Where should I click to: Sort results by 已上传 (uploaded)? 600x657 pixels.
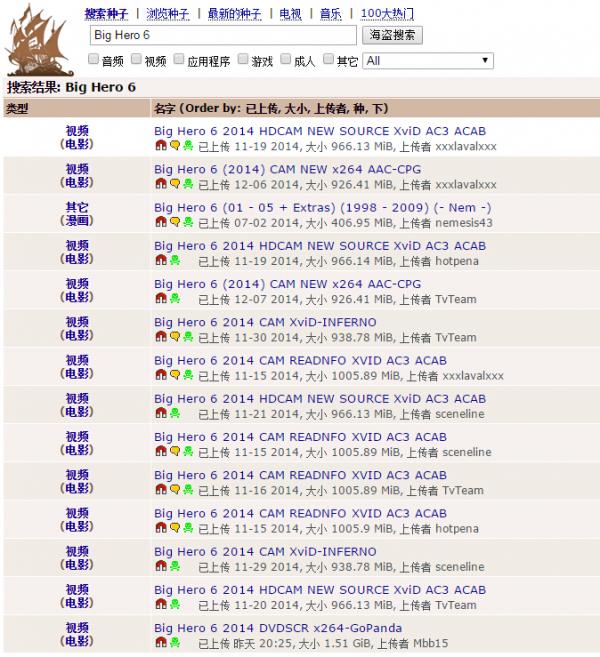click(261, 109)
